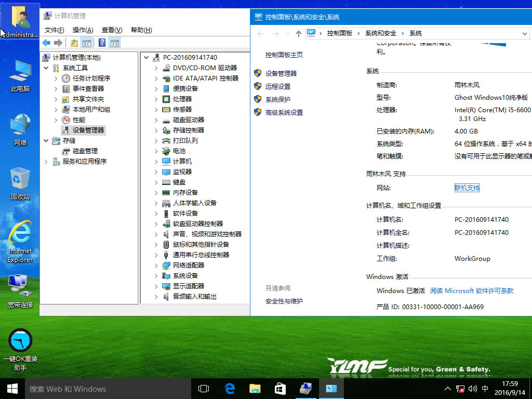
Task: Open the volume icon in system tray
Action: click(472, 389)
